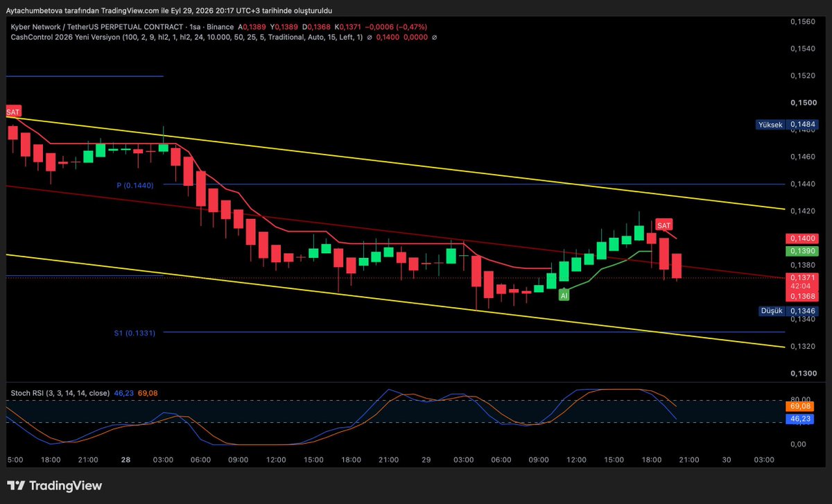Click the green 0,1390 tag on the price scale
This screenshot has width=832, height=504.
click(803, 250)
